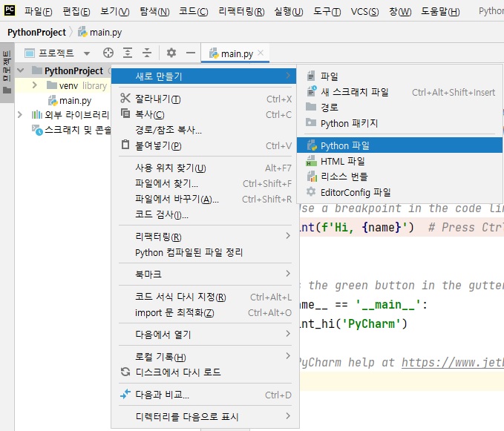Select Python 컴파일된 파일 정리
The height and width of the screenshot is (431, 504).
(x=206, y=252)
